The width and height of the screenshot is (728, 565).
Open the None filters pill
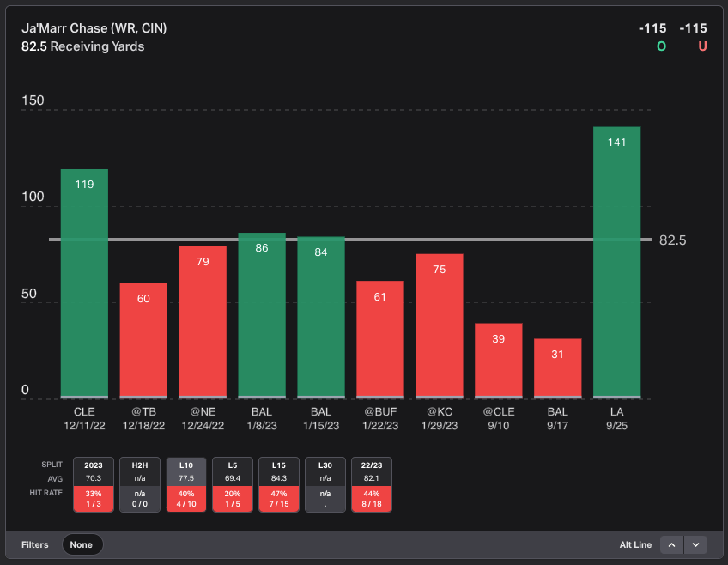point(82,544)
